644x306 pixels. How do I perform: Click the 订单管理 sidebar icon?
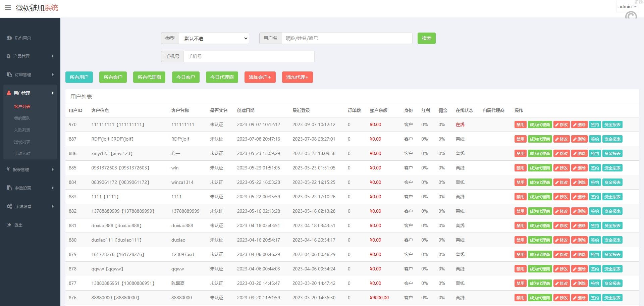pyautogui.click(x=9, y=74)
